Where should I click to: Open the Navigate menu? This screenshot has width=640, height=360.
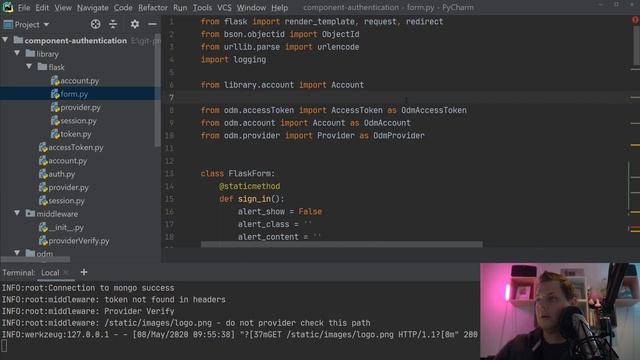(x=93, y=8)
